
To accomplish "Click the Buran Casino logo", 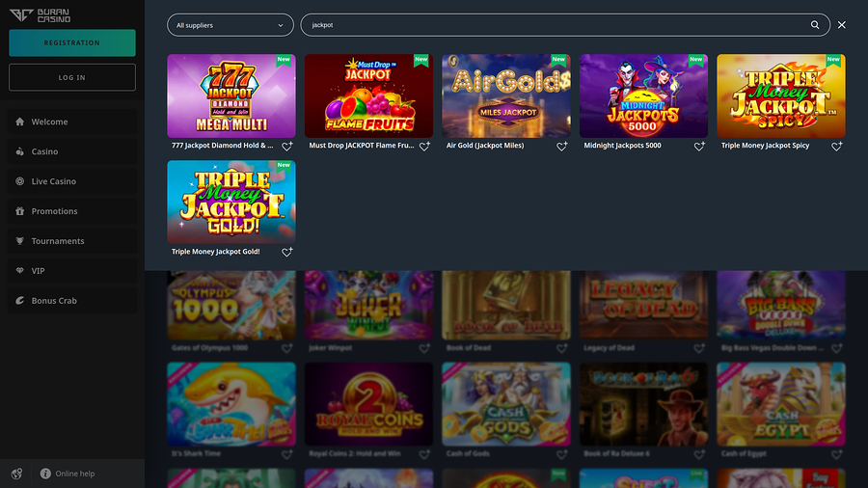I will (x=40, y=14).
